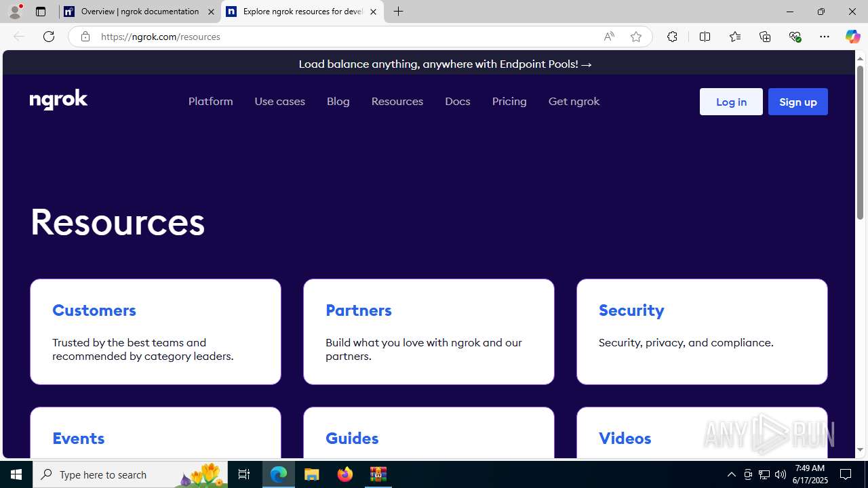Click scrollbar down arrow
This screenshot has height=488, width=868.
coord(860,450)
